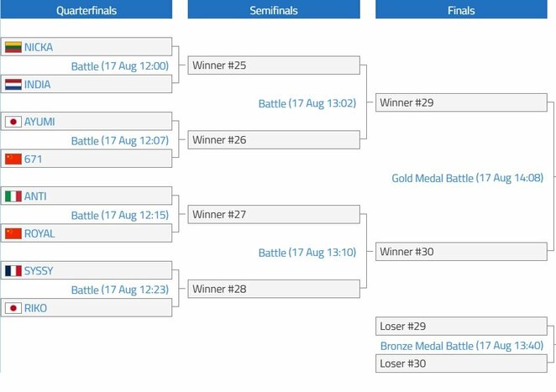Click the Japan flag next to AYUMI
556x392 pixels.
click(13, 122)
